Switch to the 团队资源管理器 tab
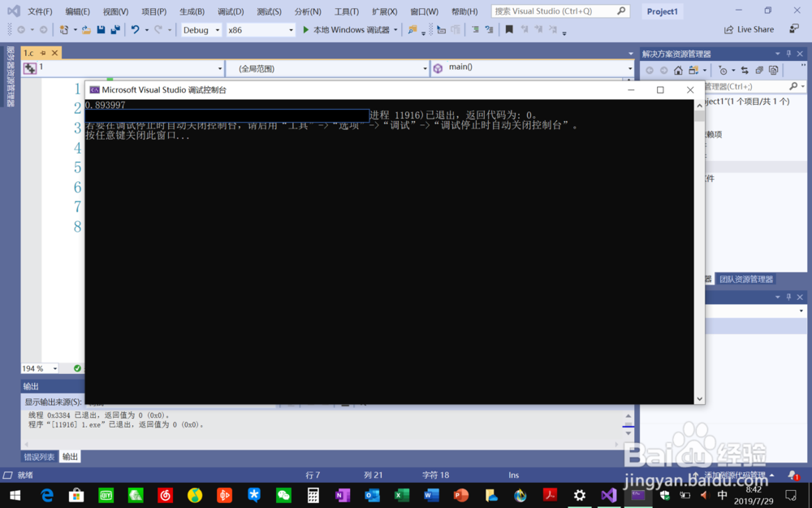Screen dimensions: 812x508 [746, 280]
